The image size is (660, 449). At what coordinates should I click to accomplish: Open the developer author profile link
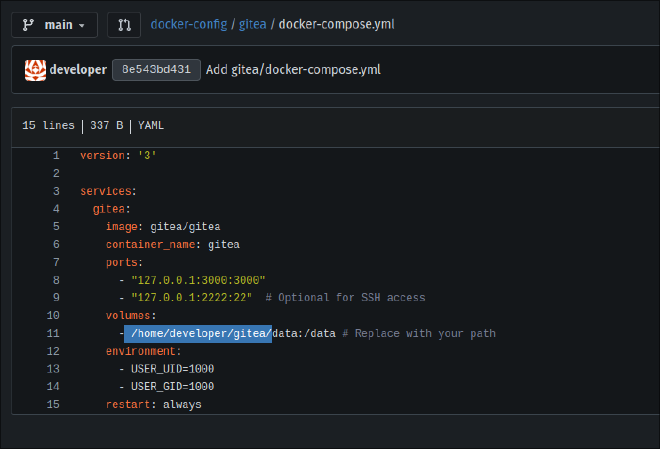point(78,69)
